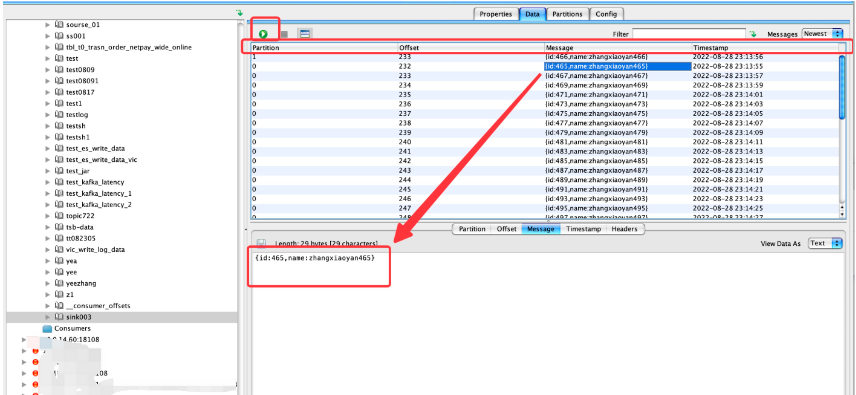The height and width of the screenshot is (395, 856).
Task: Toggle the message detail panel view icon
Action: 305,34
